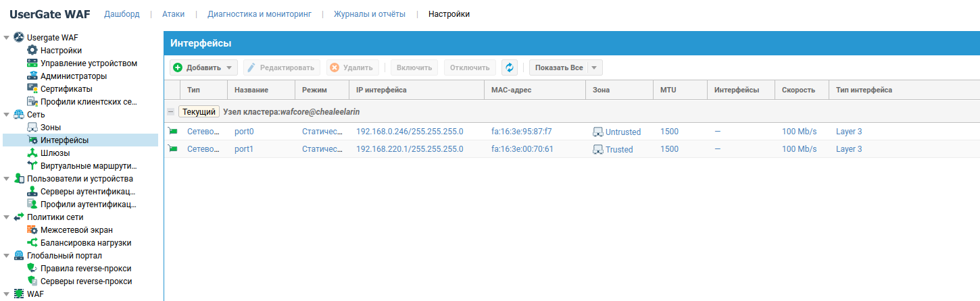
Task: Select the port0 name cell
Action: 244,132
